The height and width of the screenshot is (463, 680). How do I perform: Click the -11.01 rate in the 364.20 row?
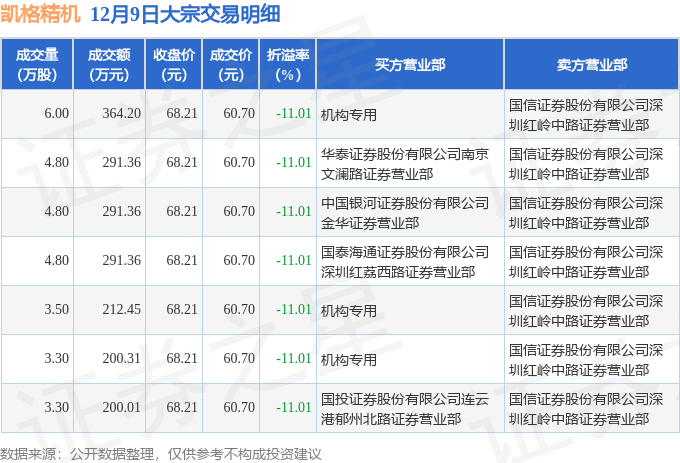tap(294, 114)
